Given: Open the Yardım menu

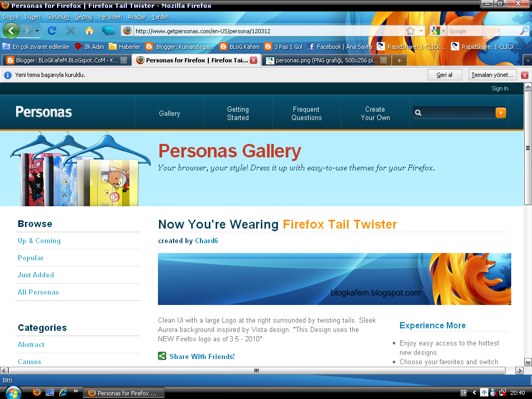Looking at the screenshot, I should [160, 17].
